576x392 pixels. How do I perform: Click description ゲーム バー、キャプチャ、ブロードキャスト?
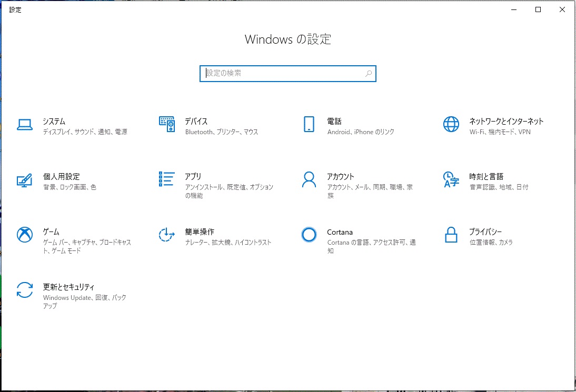(x=87, y=247)
